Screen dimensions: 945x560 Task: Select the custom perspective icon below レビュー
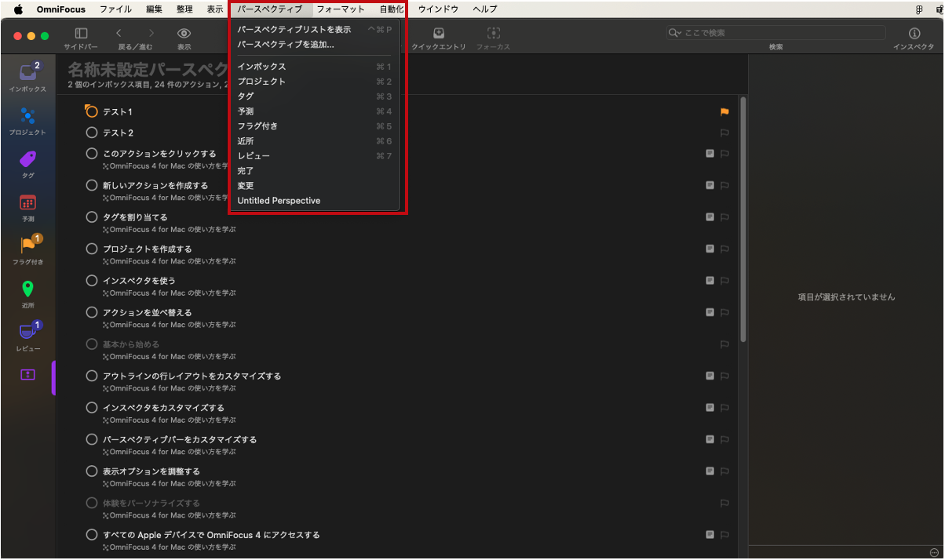[x=27, y=375]
